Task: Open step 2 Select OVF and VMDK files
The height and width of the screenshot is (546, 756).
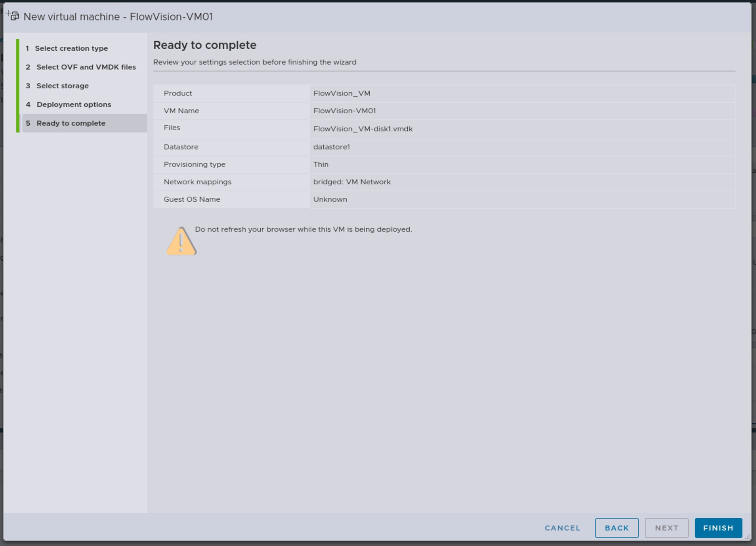Action: (x=86, y=67)
